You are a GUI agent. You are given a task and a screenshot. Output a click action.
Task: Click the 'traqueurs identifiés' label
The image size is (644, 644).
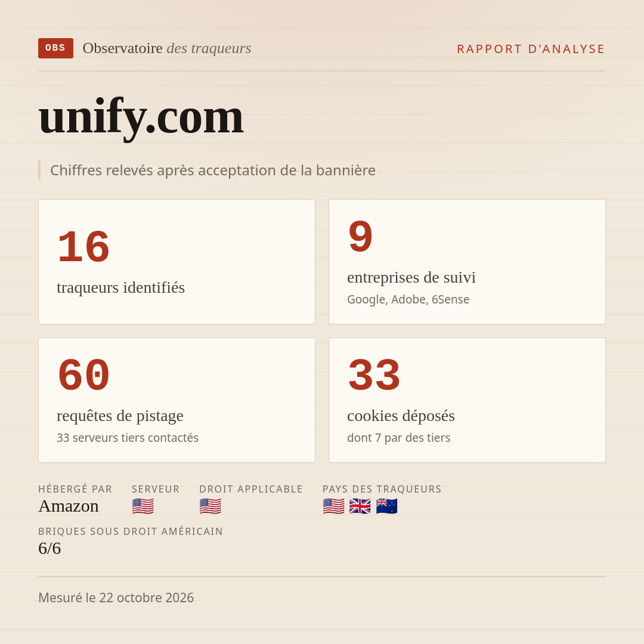click(x=120, y=287)
